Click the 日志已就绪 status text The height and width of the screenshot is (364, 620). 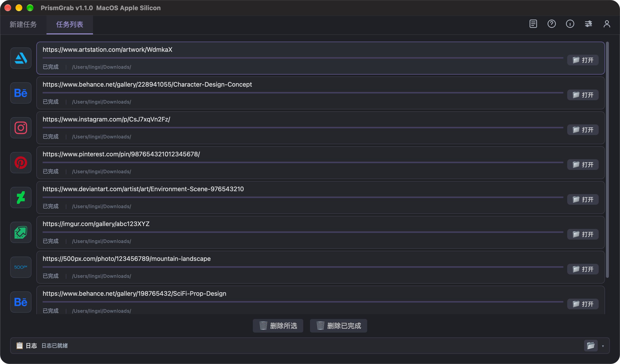coord(54,346)
